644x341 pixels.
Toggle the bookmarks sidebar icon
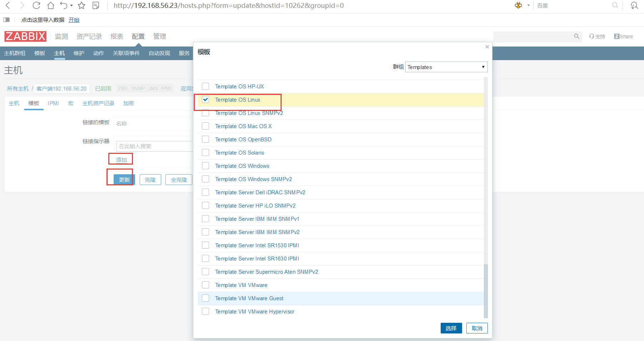pos(6,20)
